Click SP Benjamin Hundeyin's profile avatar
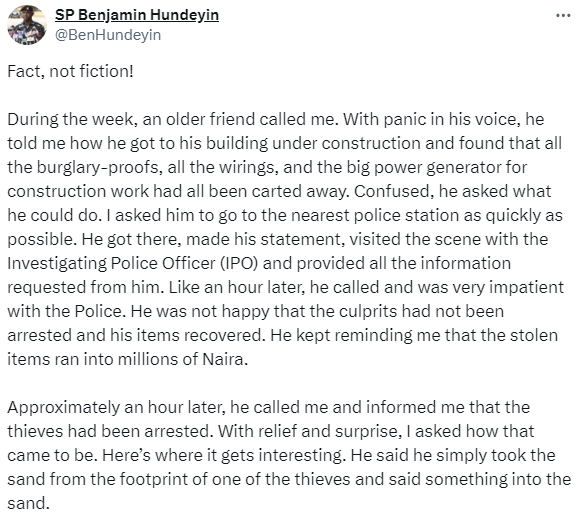The image size is (586, 532). point(27,25)
